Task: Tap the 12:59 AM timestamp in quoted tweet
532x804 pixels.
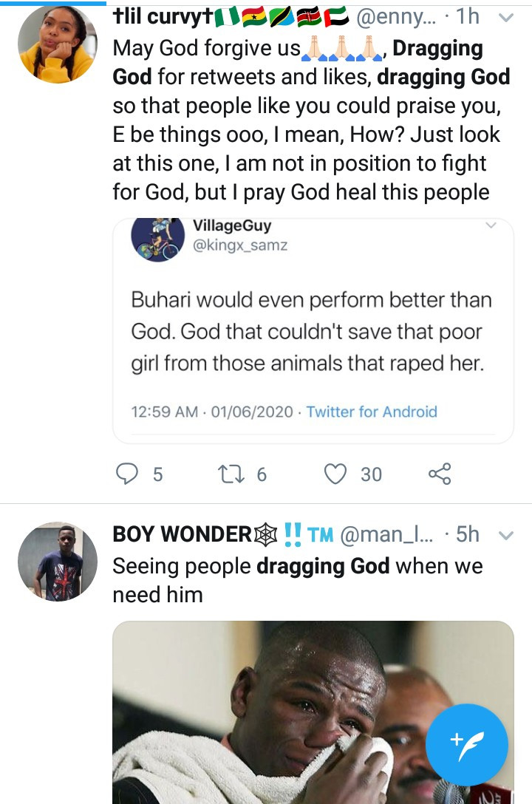Action: pos(164,412)
